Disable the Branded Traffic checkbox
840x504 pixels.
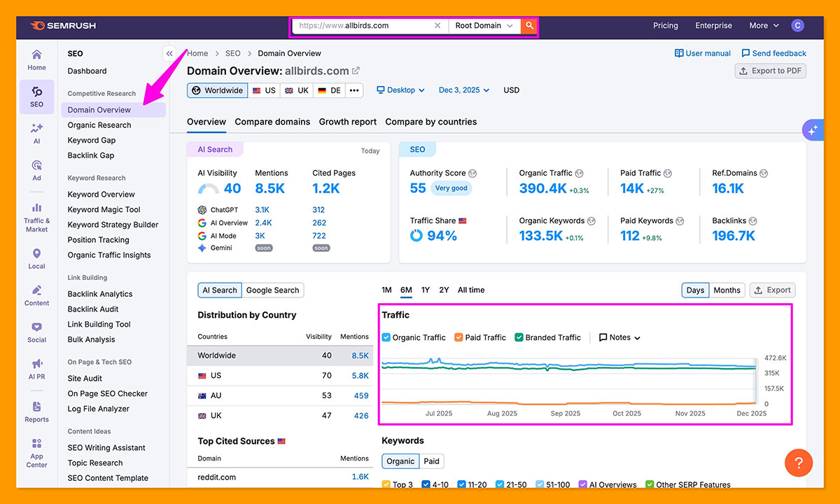(x=519, y=337)
